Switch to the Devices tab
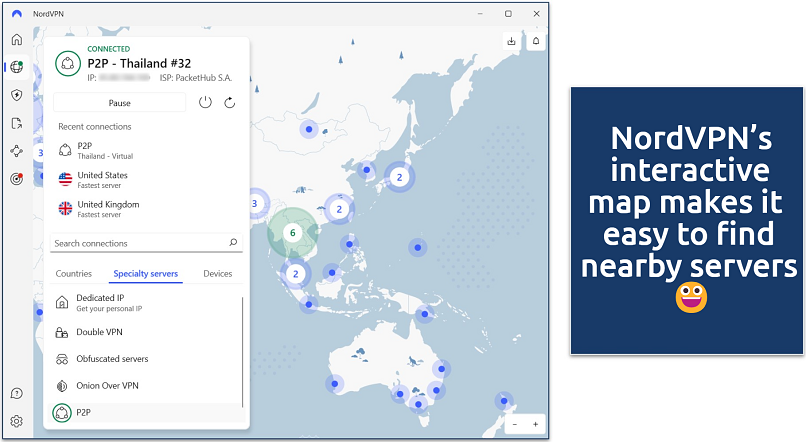Viewport: 806px width, 442px height. point(217,273)
